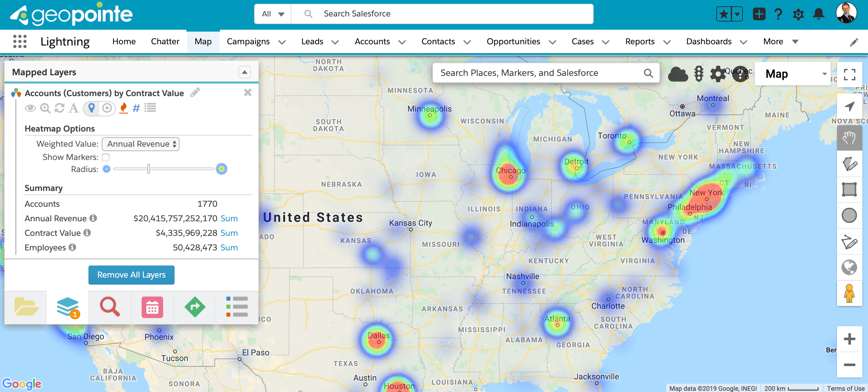Switch to cluster circle display mode
Viewport: 868px width, 392px height.
pos(107,108)
